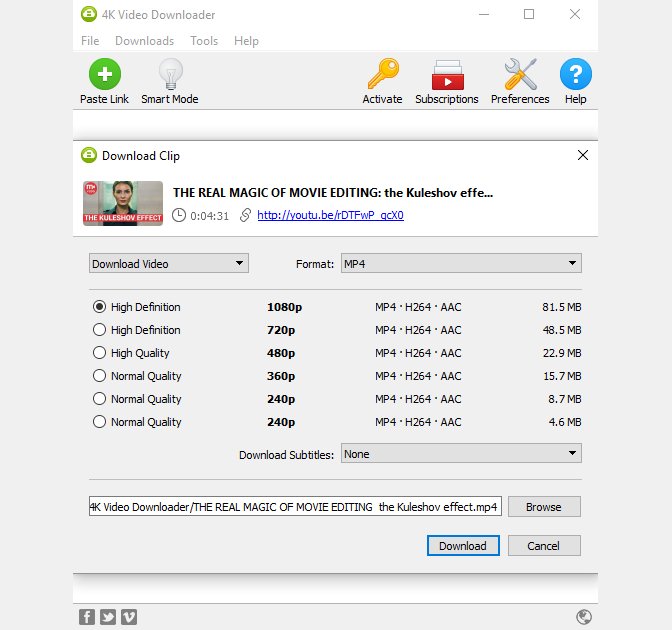
Task: Open the Downloads menu
Action: [x=144, y=41]
